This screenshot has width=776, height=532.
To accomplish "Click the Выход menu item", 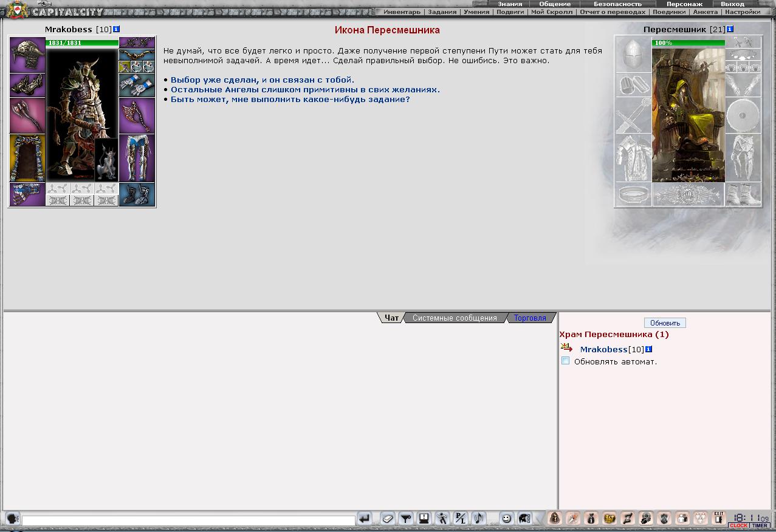I will tap(732, 4).
